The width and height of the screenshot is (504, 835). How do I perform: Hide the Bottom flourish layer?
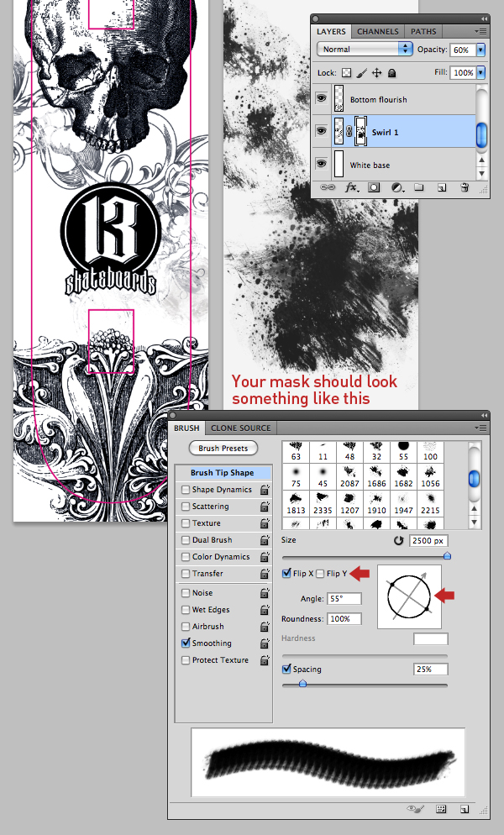pos(321,98)
